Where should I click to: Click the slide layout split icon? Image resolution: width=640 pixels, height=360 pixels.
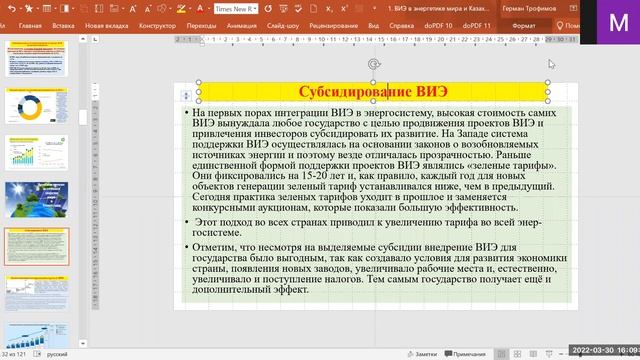[64, 9]
